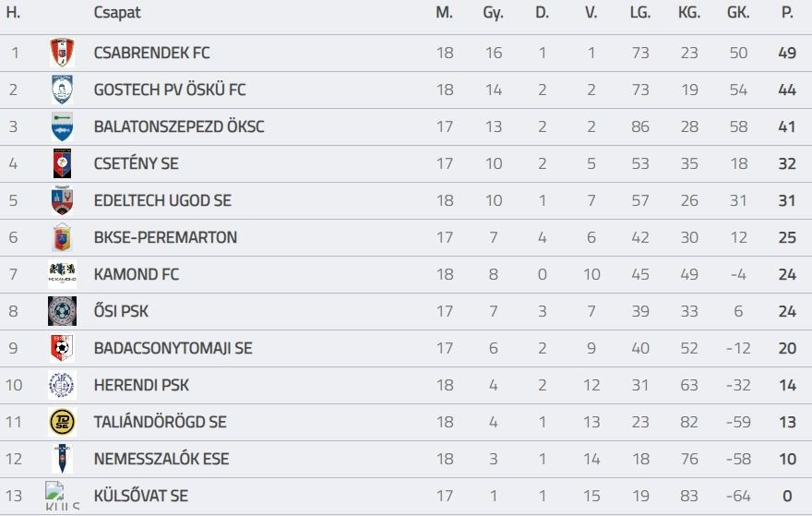Click the broken Külsővat SE logo image
Viewport: 812px width, 516px height.
pyautogui.click(x=62, y=496)
